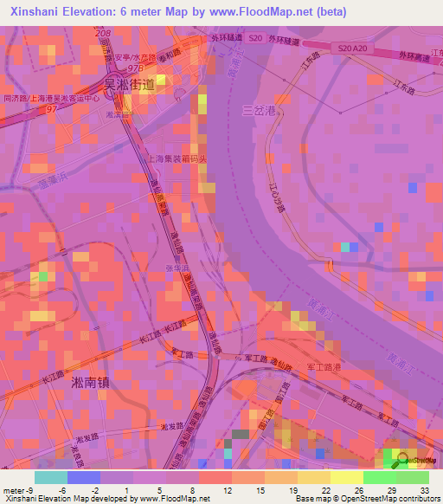Click the 张华浜 label

coord(177,268)
